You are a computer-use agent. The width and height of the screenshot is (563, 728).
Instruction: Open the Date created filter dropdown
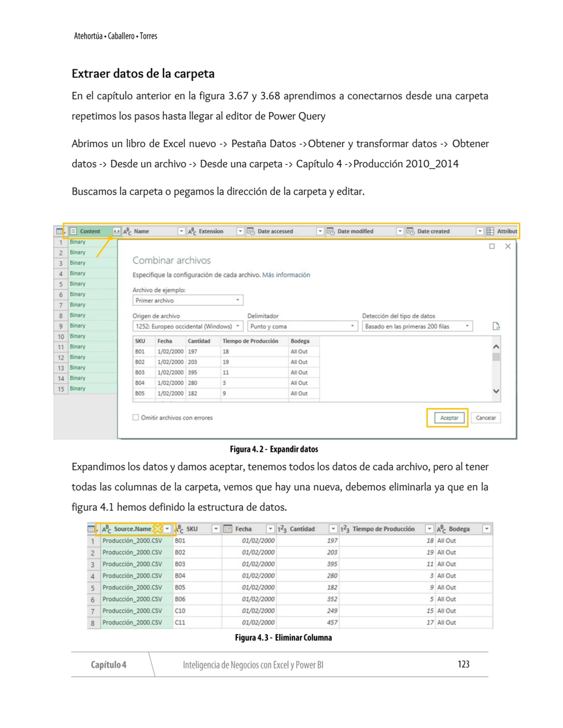pos(480,231)
